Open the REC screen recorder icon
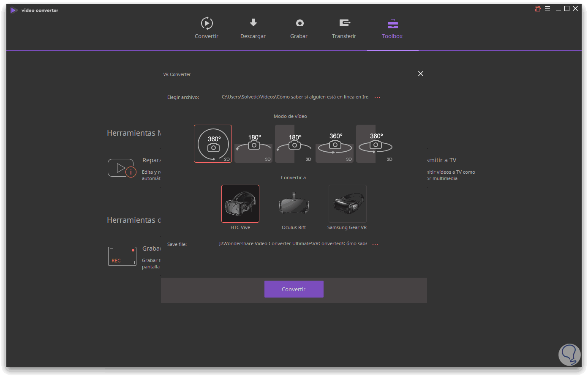Viewport: 588px width, 377px height. click(122, 257)
